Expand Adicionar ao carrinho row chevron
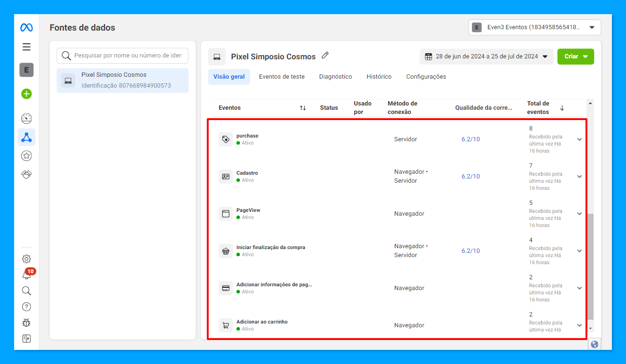This screenshot has width=626, height=364. [x=579, y=325]
